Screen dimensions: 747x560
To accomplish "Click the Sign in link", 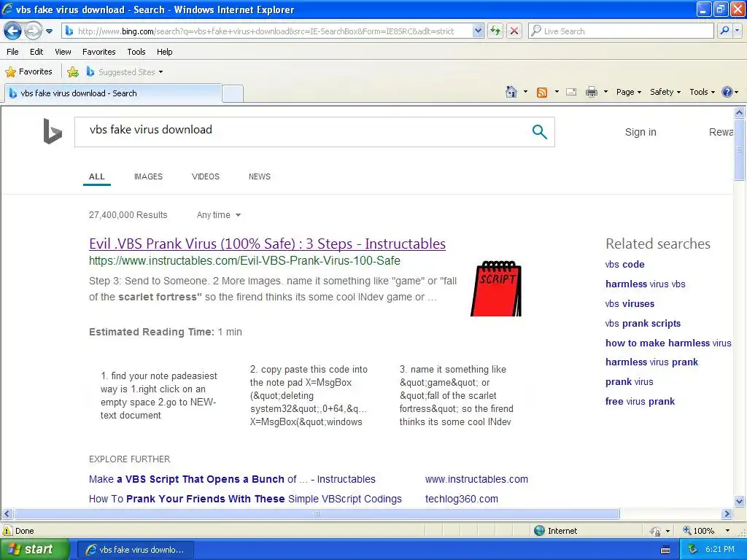I will [640, 133].
